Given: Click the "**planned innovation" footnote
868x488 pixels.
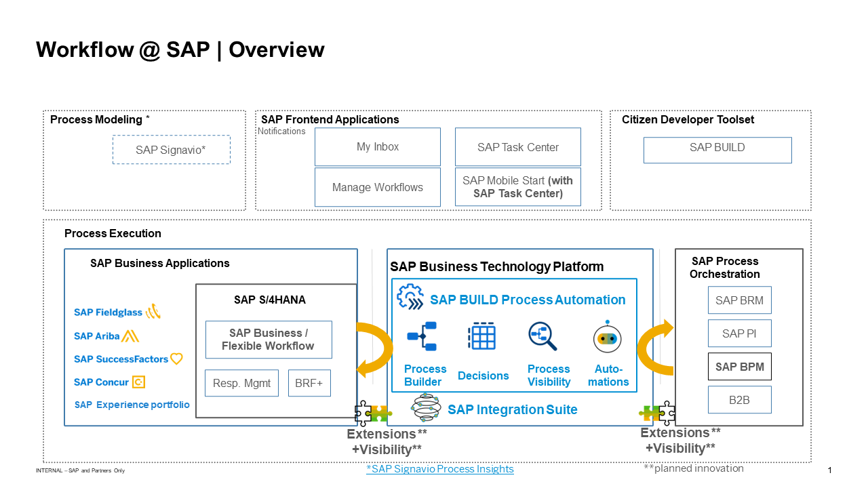Looking at the screenshot, I should coord(694,468).
